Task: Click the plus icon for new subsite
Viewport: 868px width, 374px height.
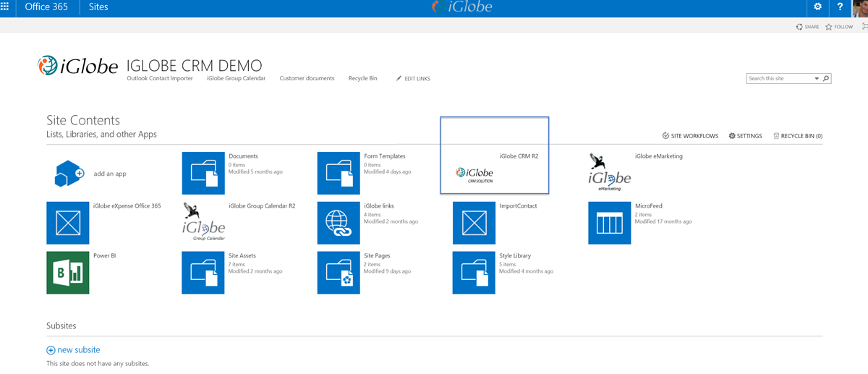Action: click(x=51, y=350)
